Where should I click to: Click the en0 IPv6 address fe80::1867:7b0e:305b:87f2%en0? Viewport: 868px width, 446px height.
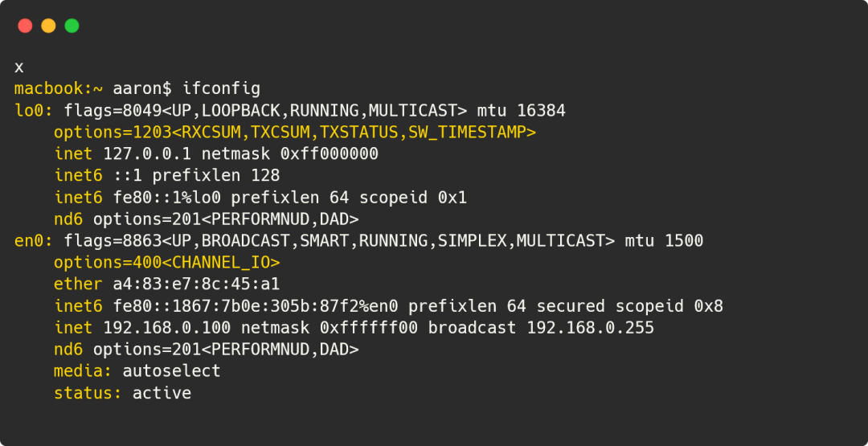point(255,306)
